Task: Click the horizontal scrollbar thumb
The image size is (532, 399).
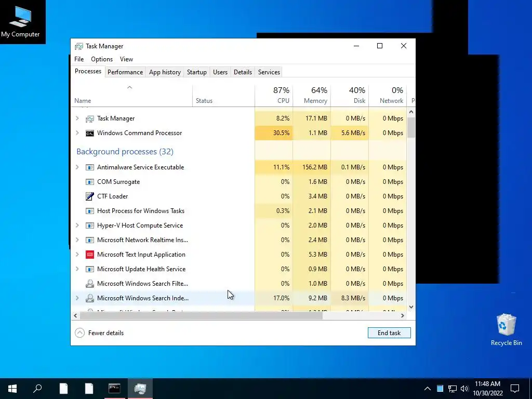Action: (201, 315)
